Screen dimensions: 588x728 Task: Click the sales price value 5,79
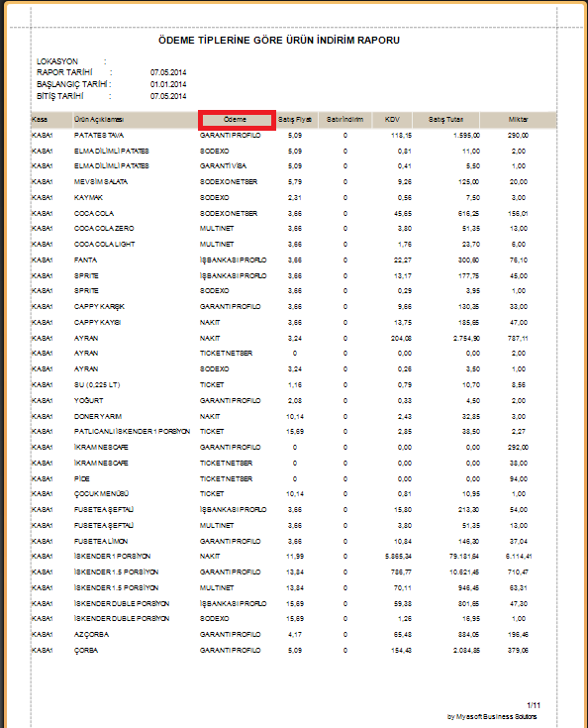pos(295,181)
